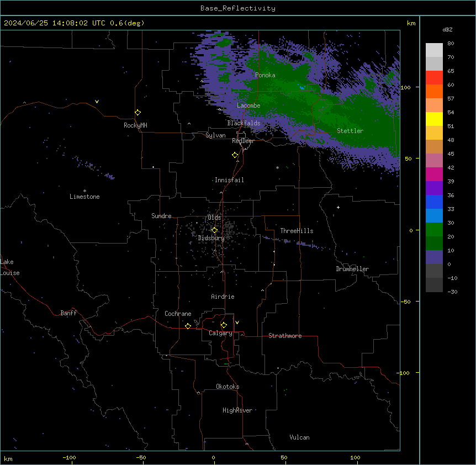
Task: Click the -30 value in the dBZ legend
Action: click(452, 292)
